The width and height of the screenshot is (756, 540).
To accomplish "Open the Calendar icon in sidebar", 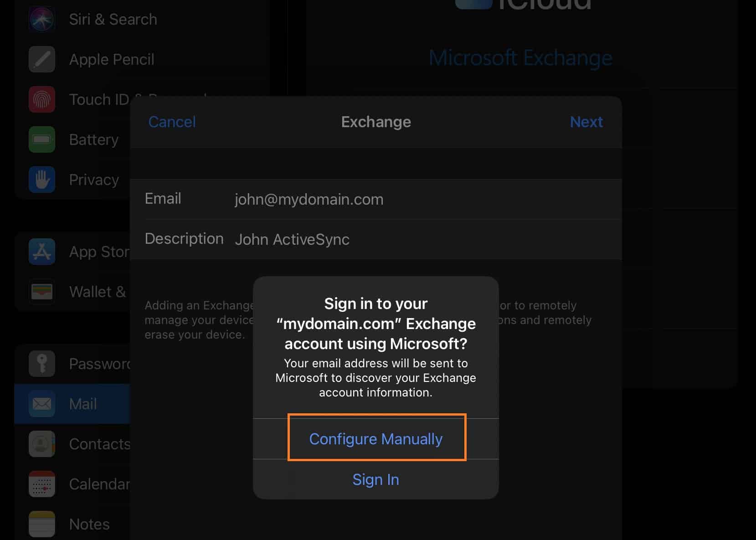I will 42,484.
